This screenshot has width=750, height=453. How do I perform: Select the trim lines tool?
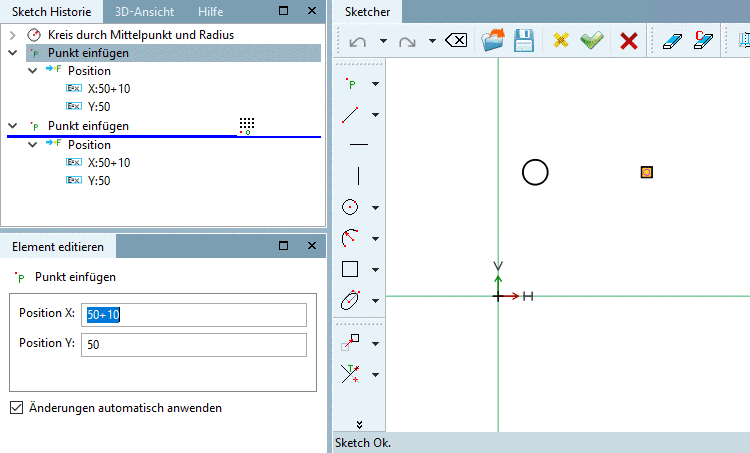pyautogui.click(x=350, y=374)
